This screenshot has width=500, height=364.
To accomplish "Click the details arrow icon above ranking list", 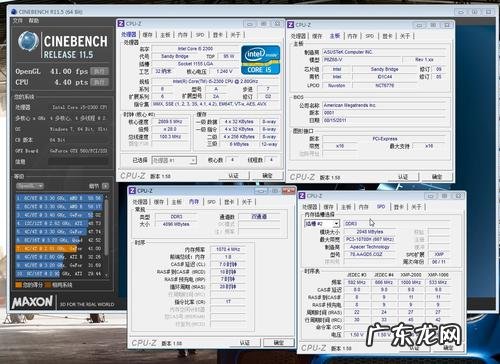I will [x=105, y=186].
